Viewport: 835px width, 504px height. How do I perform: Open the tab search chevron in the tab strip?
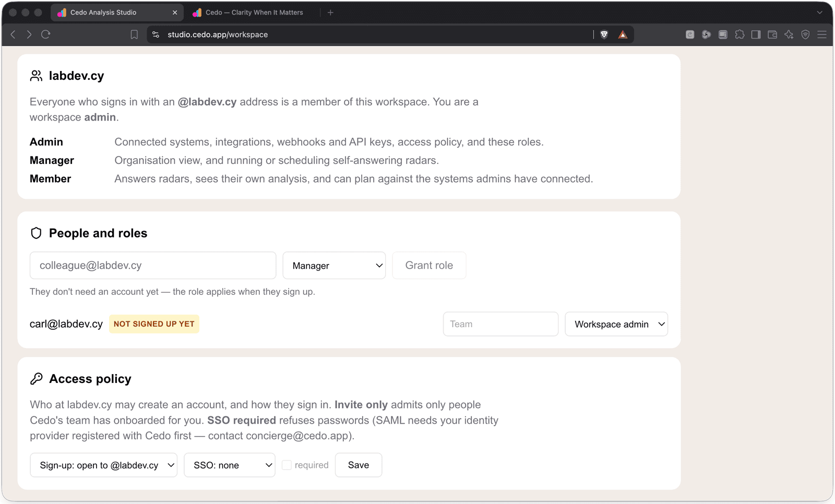[x=820, y=13]
